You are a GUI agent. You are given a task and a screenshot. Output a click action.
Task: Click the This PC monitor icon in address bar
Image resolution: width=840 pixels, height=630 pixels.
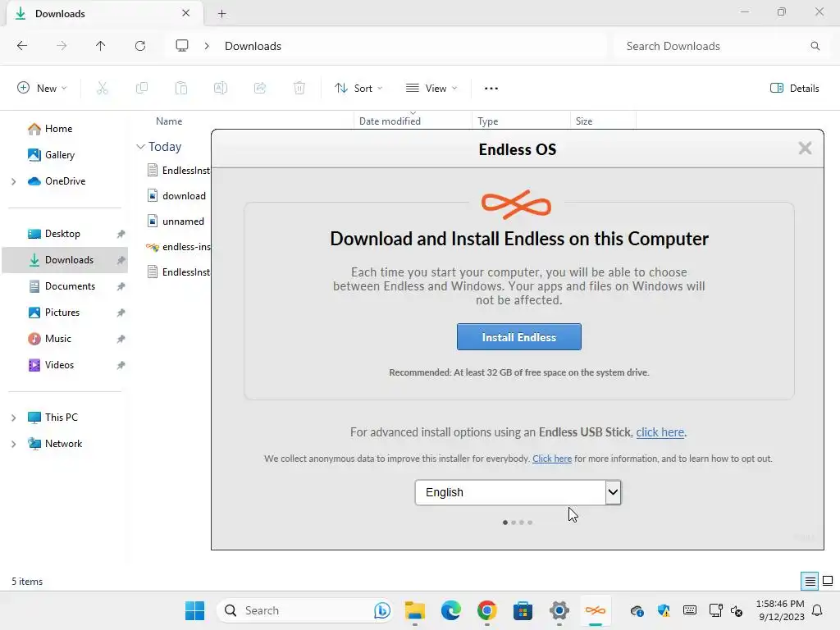pyautogui.click(x=182, y=46)
